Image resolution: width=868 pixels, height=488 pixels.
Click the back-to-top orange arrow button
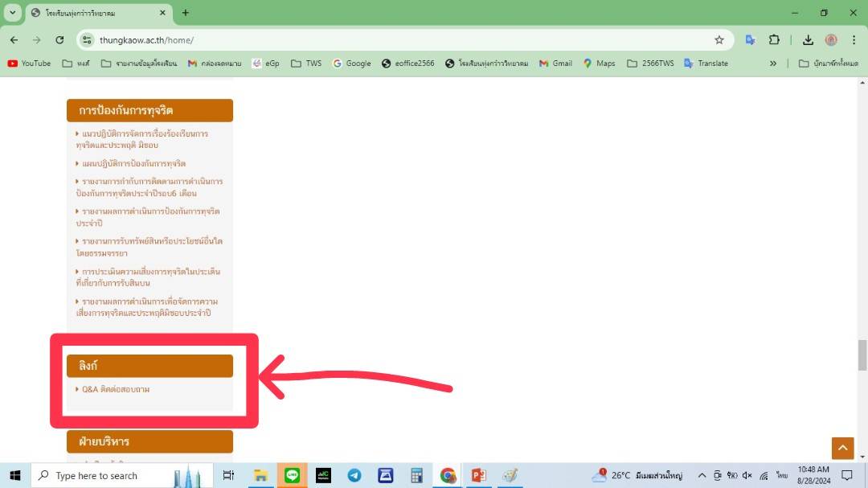[x=842, y=448]
